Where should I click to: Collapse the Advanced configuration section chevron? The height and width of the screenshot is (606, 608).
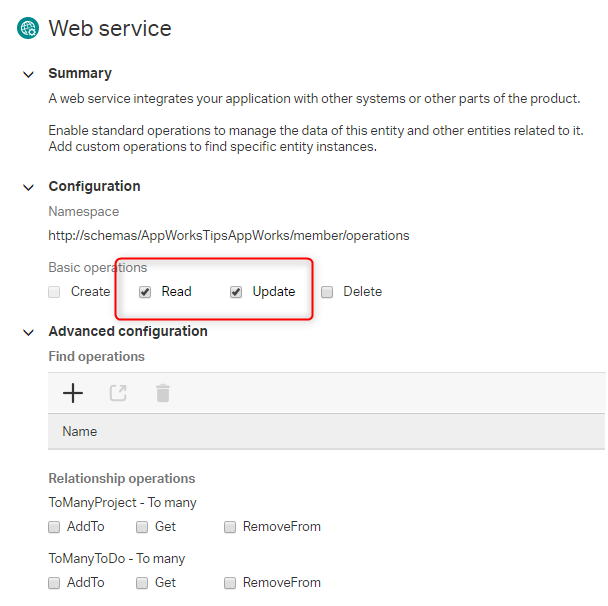[x=28, y=332]
